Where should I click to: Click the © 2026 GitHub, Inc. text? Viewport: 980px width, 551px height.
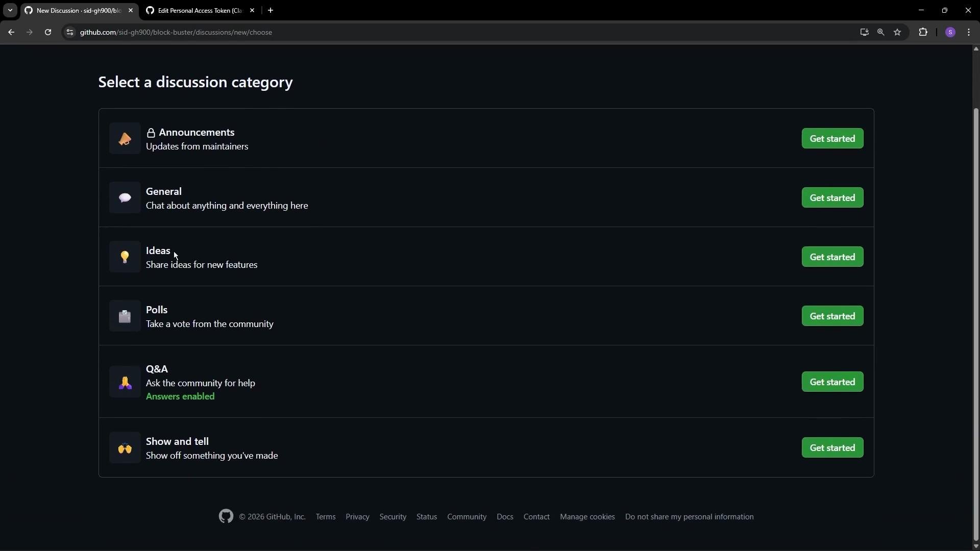click(x=272, y=517)
